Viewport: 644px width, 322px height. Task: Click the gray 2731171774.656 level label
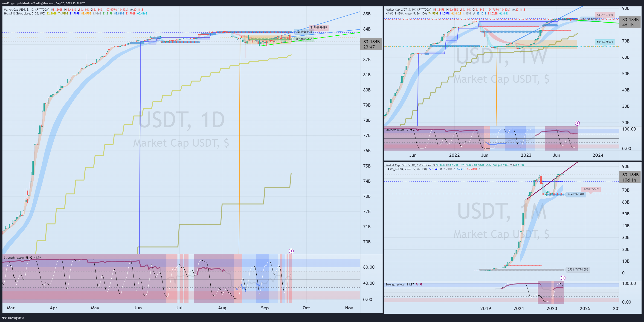point(578,269)
